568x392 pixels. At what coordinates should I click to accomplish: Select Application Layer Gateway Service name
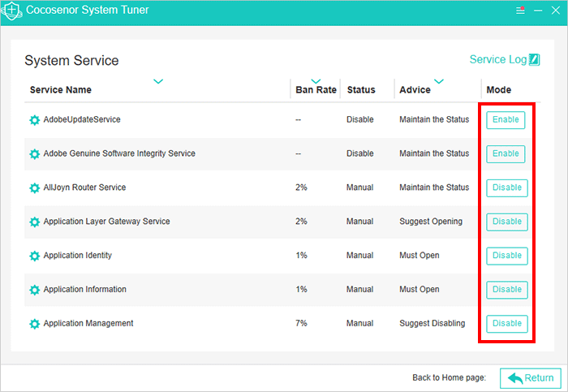pos(106,222)
